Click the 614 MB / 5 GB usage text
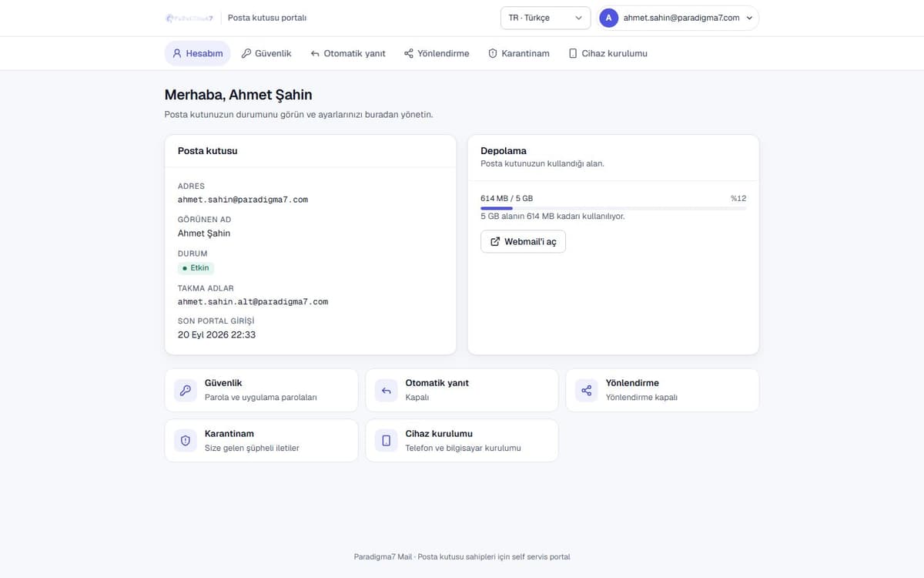 [507, 198]
